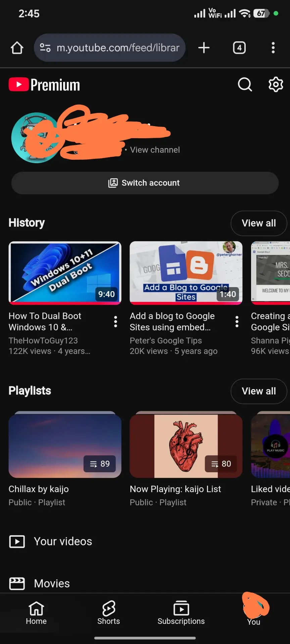Open YouTube search
Viewport: 290px width, 644px height.
pyautogui.click(x=245, y=85)
